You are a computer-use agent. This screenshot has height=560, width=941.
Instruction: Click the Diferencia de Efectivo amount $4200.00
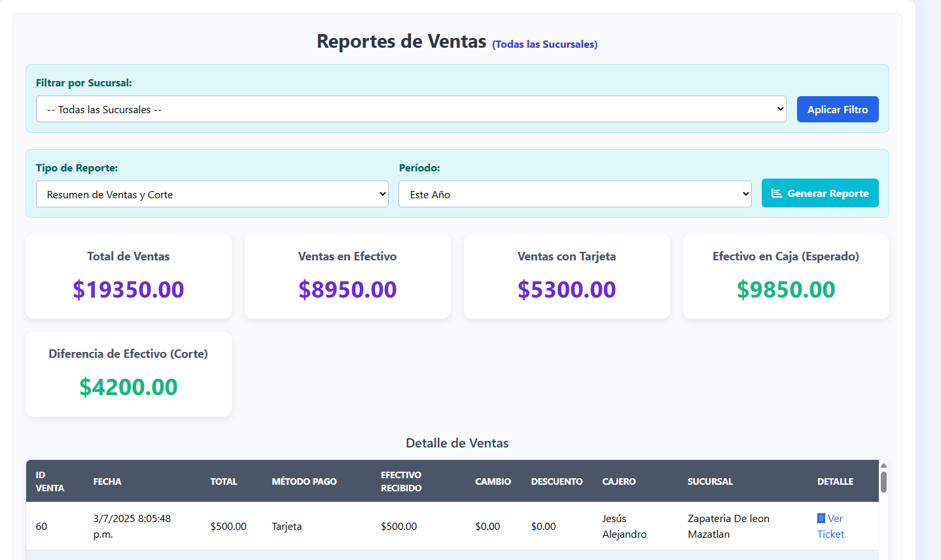pos(128,387)
